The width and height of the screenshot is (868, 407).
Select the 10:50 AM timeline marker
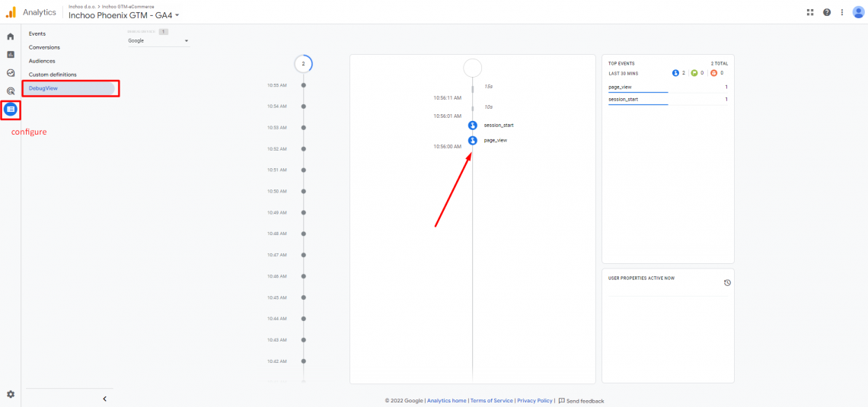304,192
